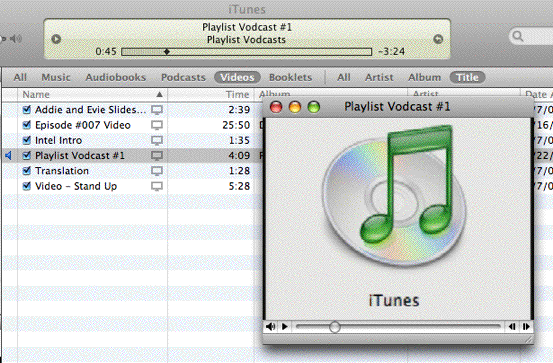Click the video window playback scrubber knob
553x363 pixels.
click(x=335, y=327)
